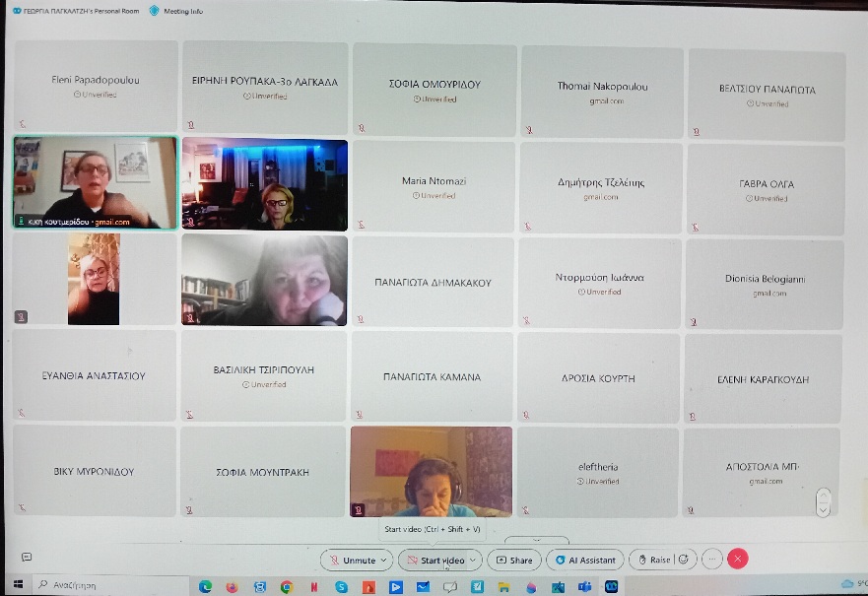Expand the collapsed panel handle above the toolbar

536,540
